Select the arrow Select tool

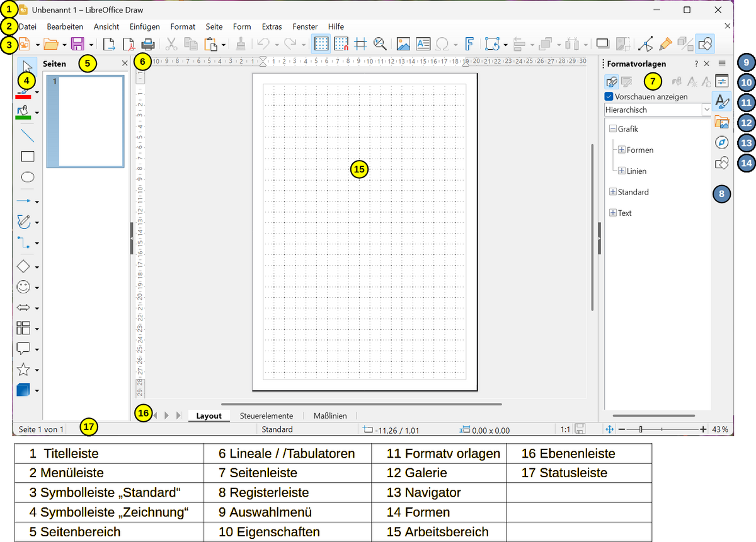27,66
